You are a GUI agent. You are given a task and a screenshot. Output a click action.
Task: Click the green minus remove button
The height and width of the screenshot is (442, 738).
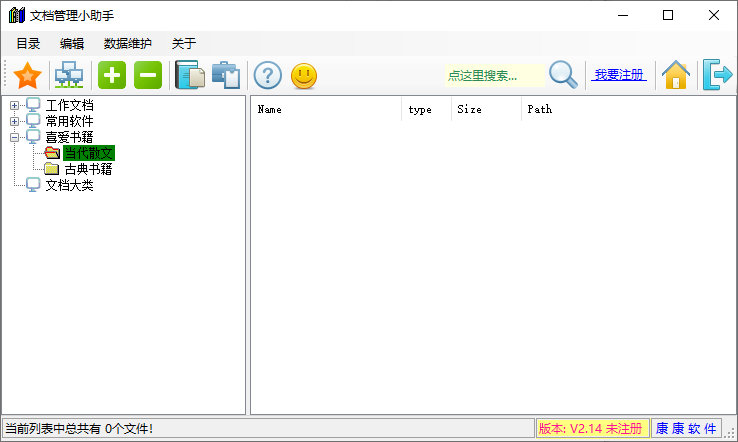pos(148,75)
